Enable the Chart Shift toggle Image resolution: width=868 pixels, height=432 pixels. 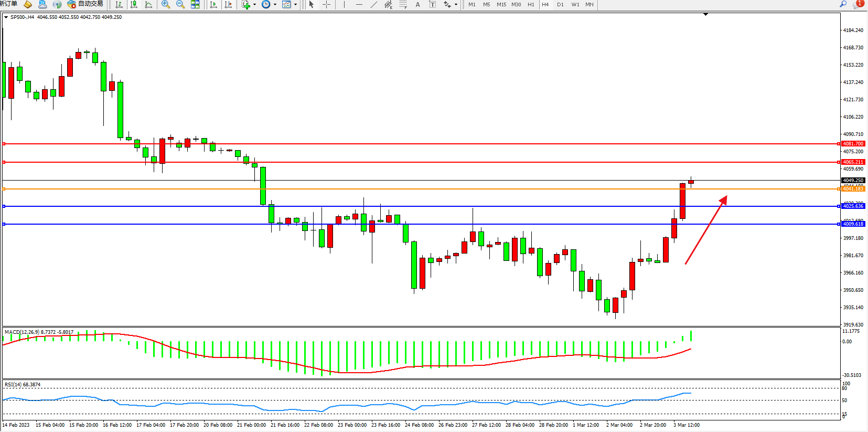coord(228,4)
